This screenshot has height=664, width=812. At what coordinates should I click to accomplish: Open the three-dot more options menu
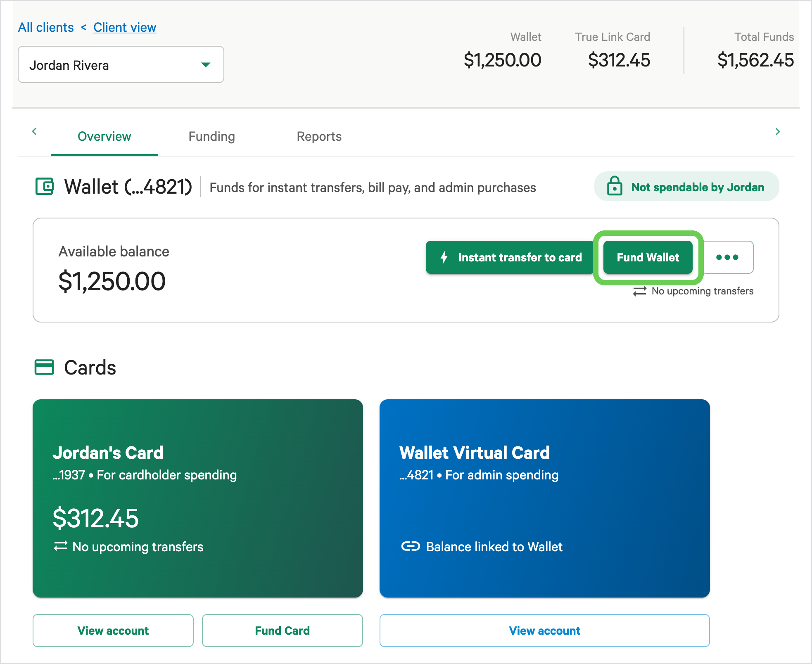coord(727,257)
